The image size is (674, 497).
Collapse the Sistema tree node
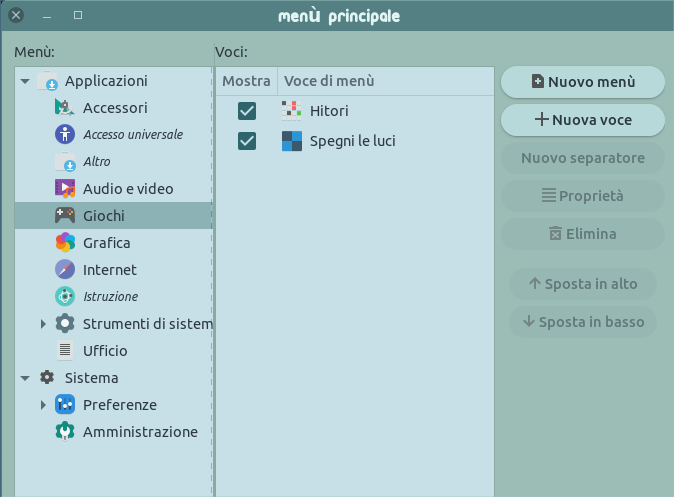click(25, 378)
